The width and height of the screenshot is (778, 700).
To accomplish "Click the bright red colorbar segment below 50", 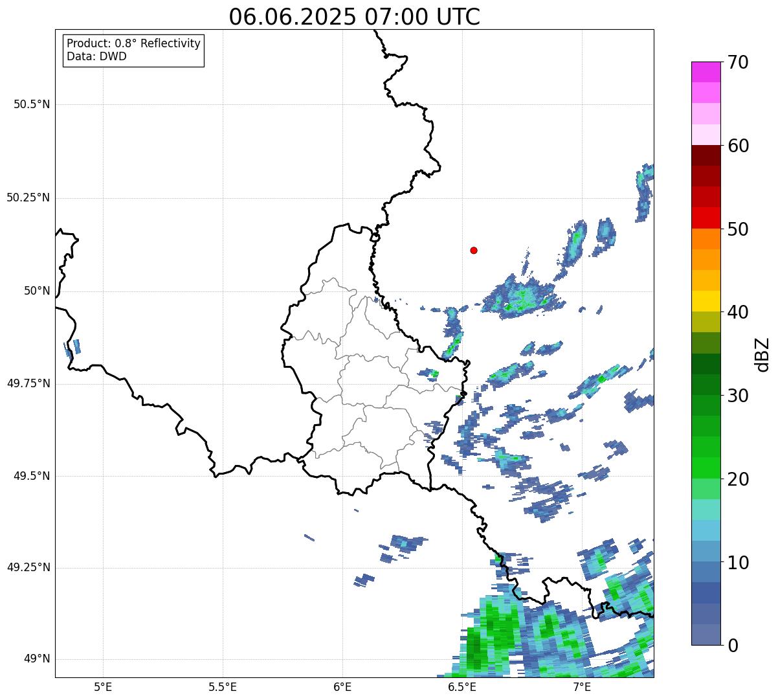I will tap(706, 218).
